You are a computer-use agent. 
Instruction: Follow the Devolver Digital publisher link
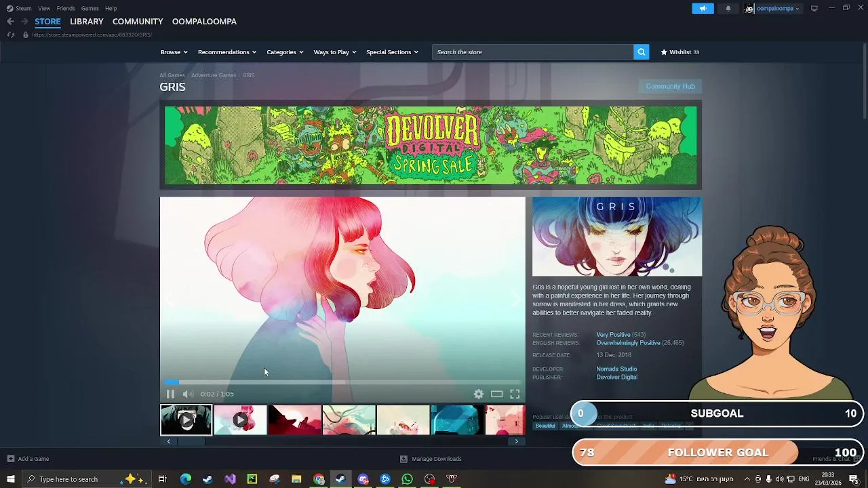coord(616,377)
